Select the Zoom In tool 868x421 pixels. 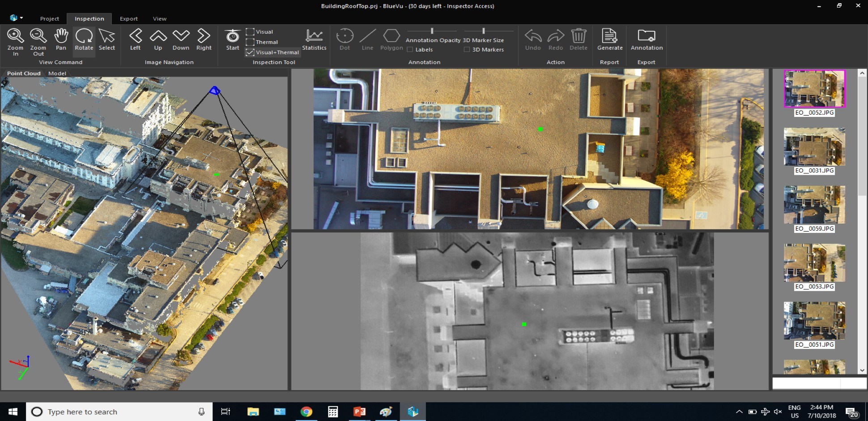pos(15,41)
